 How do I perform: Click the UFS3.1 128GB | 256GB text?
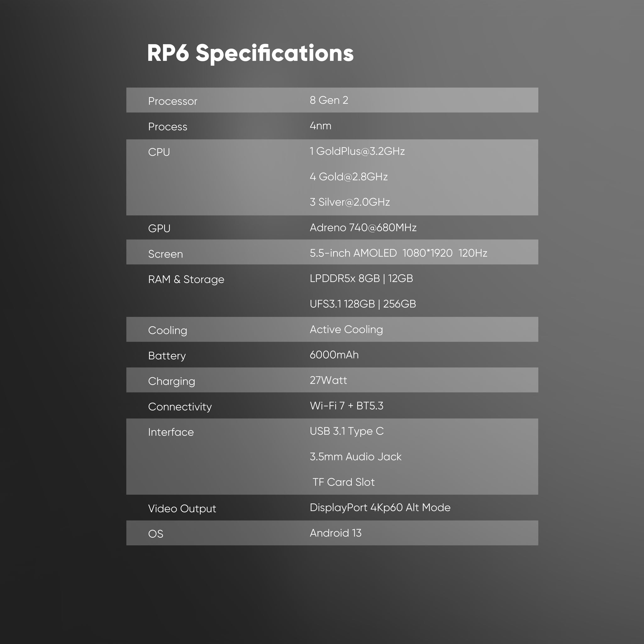pyautogui.click(x=362, y=304)
